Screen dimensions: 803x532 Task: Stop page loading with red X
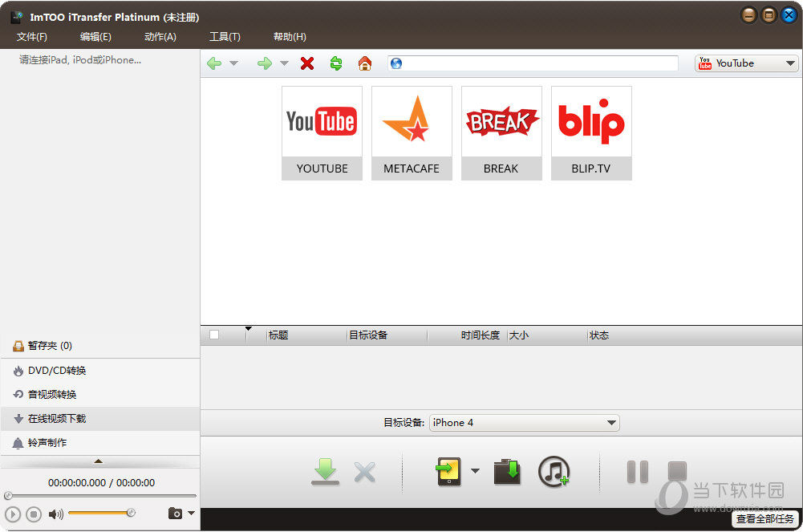pyautogui.click(x=307, y=63)
